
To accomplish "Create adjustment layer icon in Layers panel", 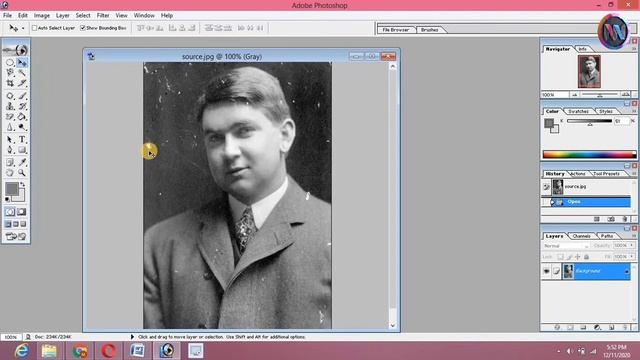I will [x=597, y=327].
